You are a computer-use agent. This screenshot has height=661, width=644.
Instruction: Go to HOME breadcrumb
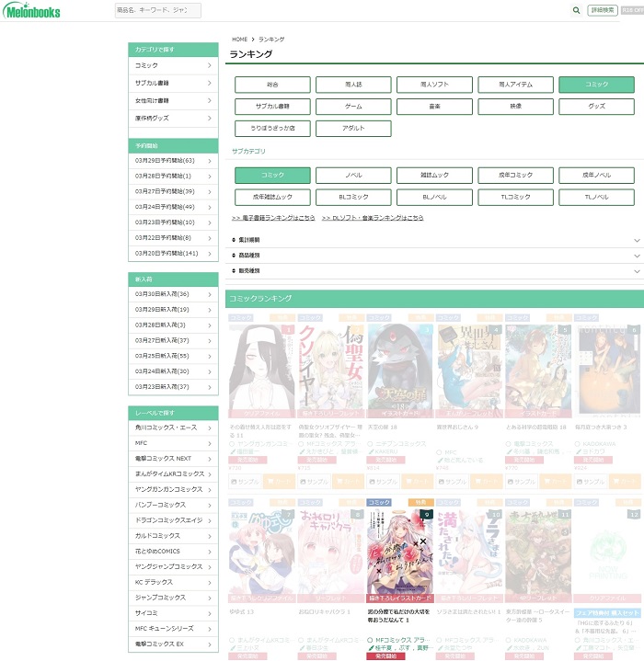pos(239,40)
